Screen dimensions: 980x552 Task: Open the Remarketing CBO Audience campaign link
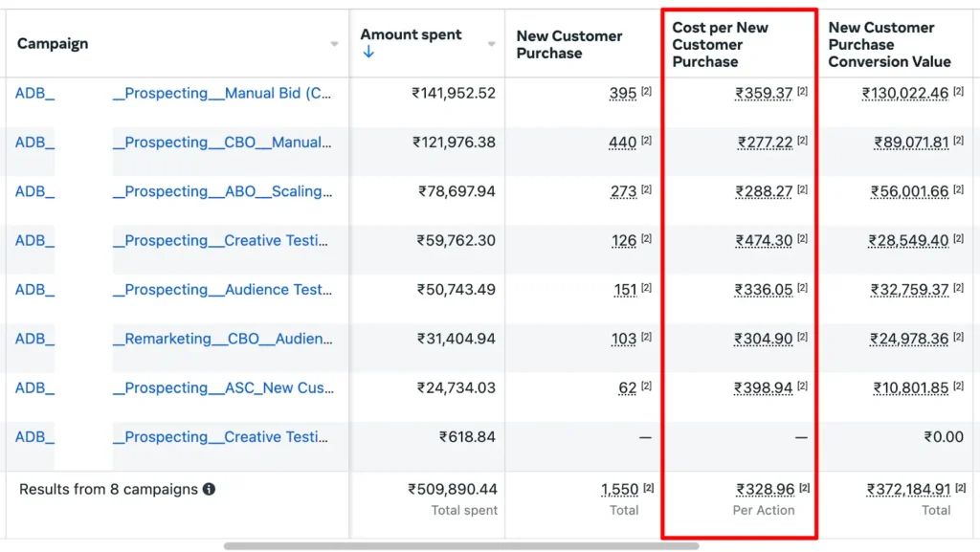(222, 339)
